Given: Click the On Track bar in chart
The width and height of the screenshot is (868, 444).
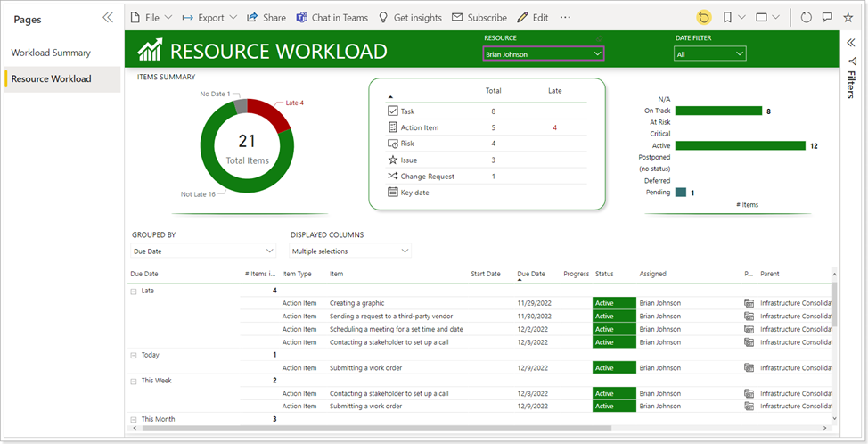Looking at the screenshot, I should pos(718,111).
